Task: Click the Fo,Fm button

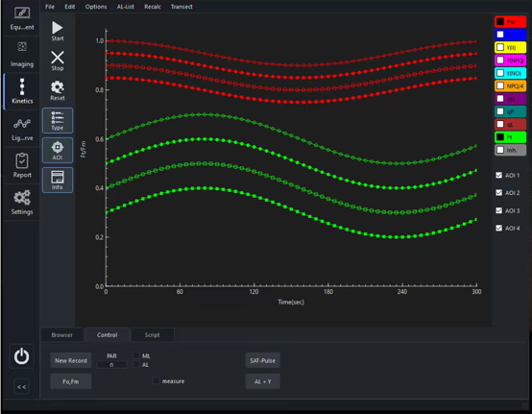Action: [x=71, y=381]
